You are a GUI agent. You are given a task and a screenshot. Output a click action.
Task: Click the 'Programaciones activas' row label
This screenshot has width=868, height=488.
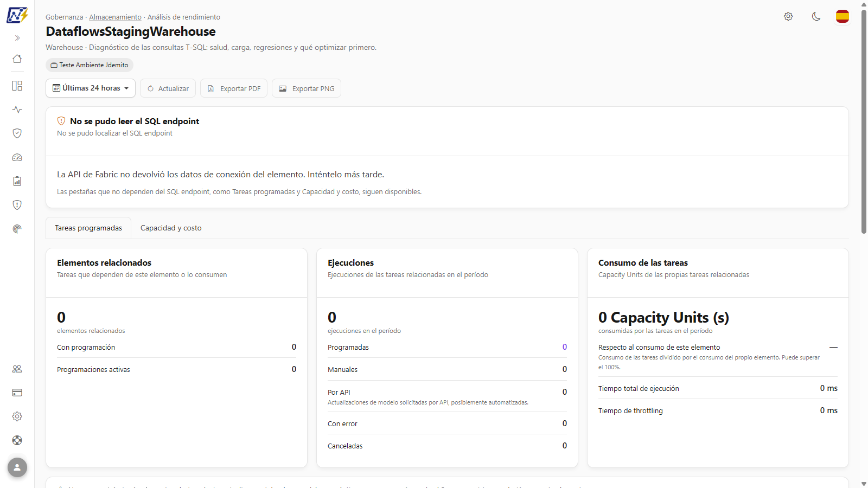coord(93,370)
